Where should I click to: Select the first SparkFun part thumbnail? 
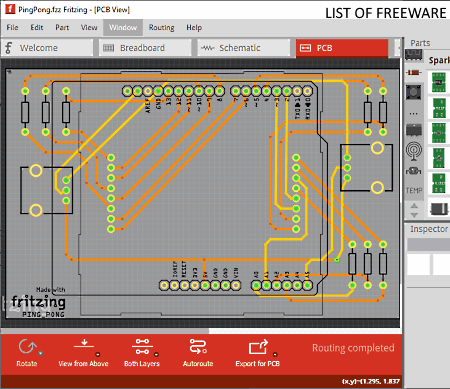click(439, 82)
